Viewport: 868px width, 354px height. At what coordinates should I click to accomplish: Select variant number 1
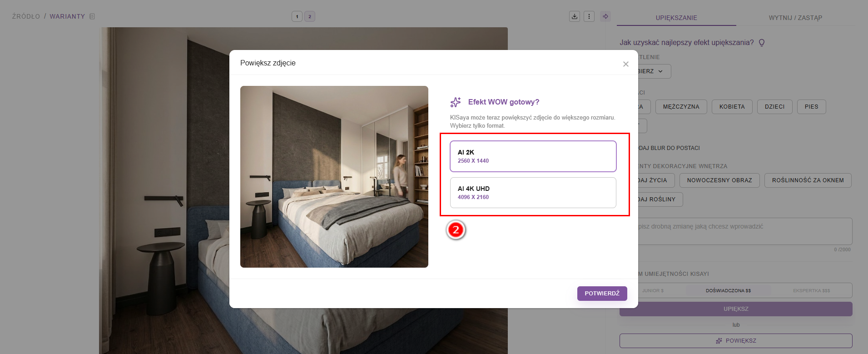(297, 16)
